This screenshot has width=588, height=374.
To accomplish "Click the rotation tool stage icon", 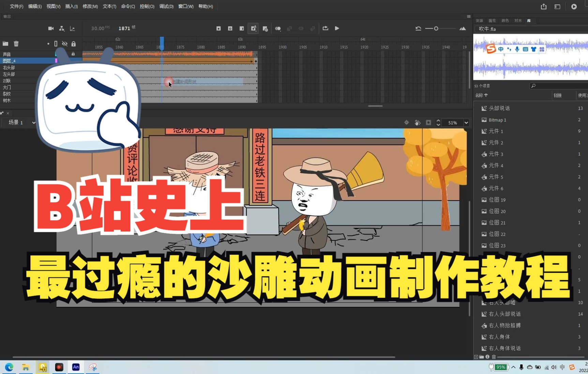I will point(418,122).
